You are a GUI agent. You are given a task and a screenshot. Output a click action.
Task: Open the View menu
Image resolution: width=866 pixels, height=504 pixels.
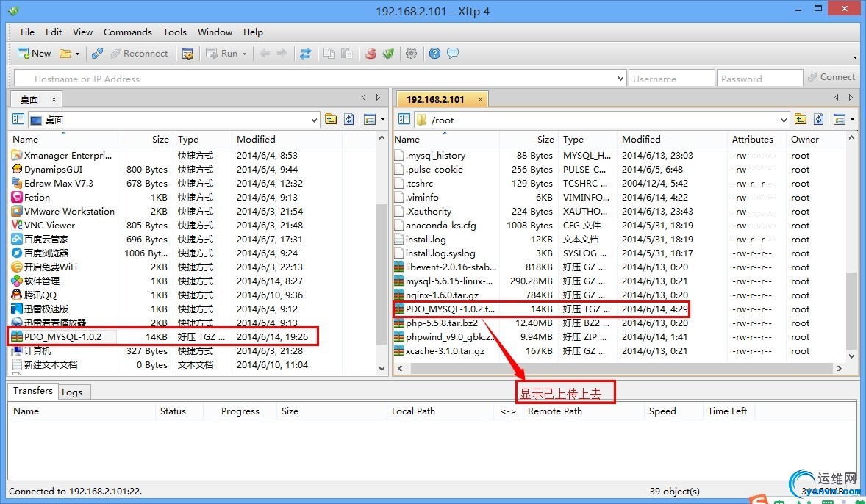point(83,32)
